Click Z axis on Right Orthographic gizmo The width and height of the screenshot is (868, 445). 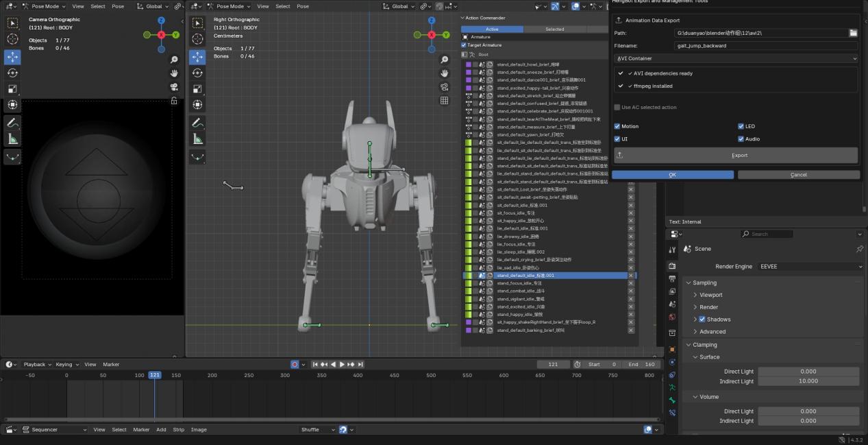point(432,21)
